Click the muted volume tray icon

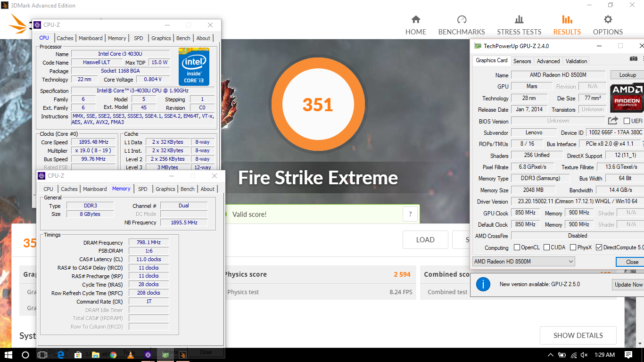pos(584,355)
